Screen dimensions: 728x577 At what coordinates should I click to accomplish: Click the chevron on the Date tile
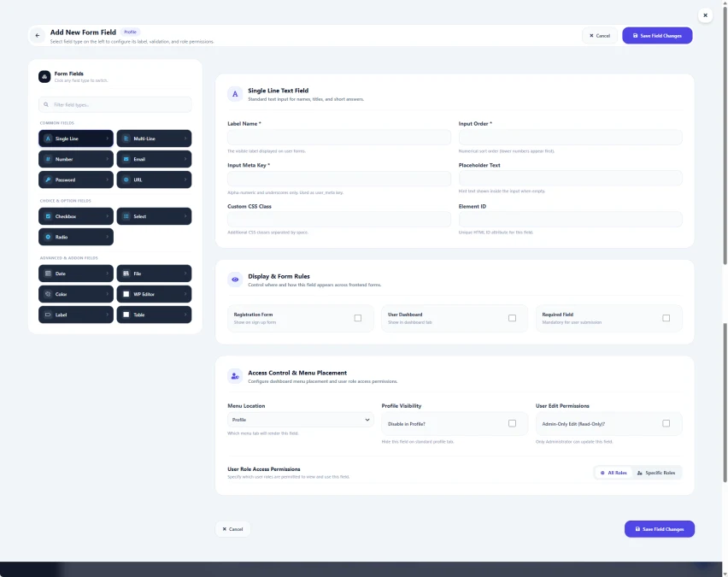108,274
